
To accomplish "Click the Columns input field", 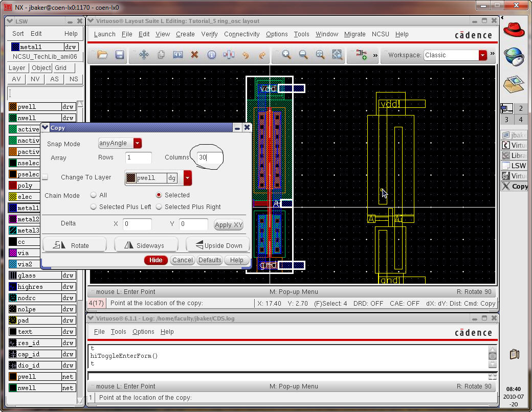I will [x=209, y=158].
